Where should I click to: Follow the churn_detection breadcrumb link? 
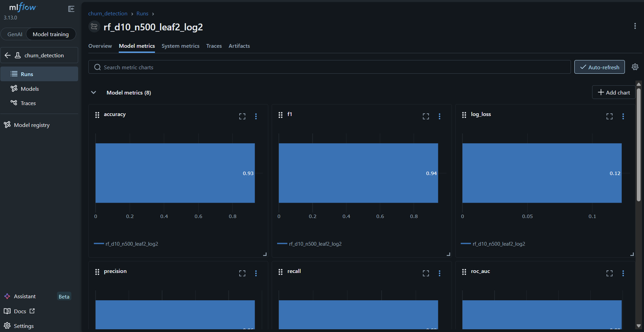108,14
